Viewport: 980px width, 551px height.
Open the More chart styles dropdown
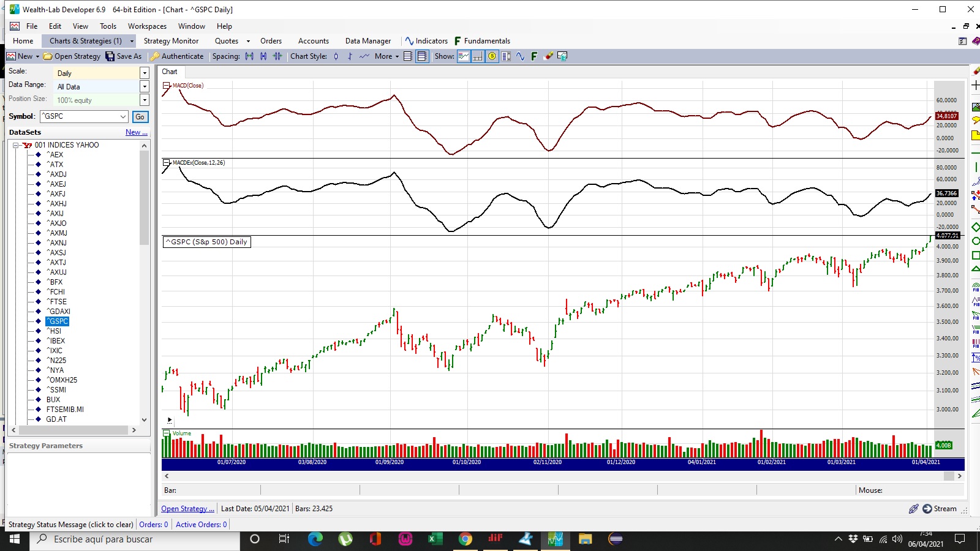click(386, 56)
